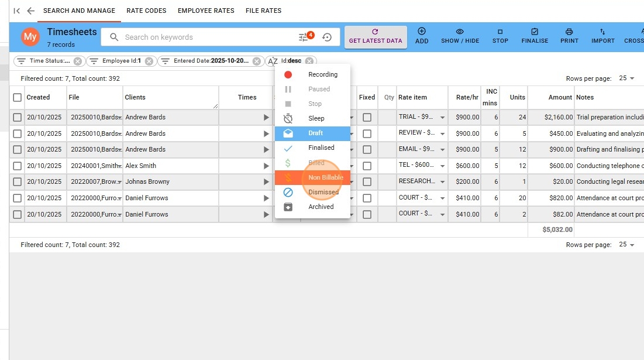Open TEL rate item dropdown

pyautogui.click(x=442, y=166)
